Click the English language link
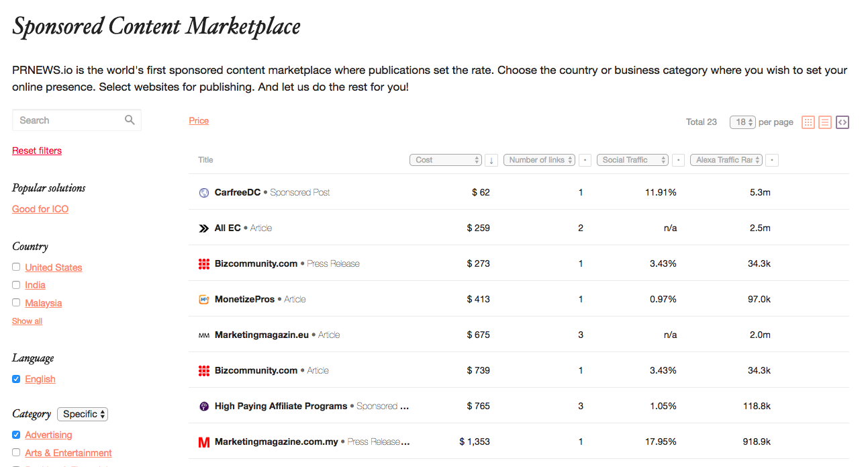The width and height of the screenshot is (868, 467). tap(40, 379)
